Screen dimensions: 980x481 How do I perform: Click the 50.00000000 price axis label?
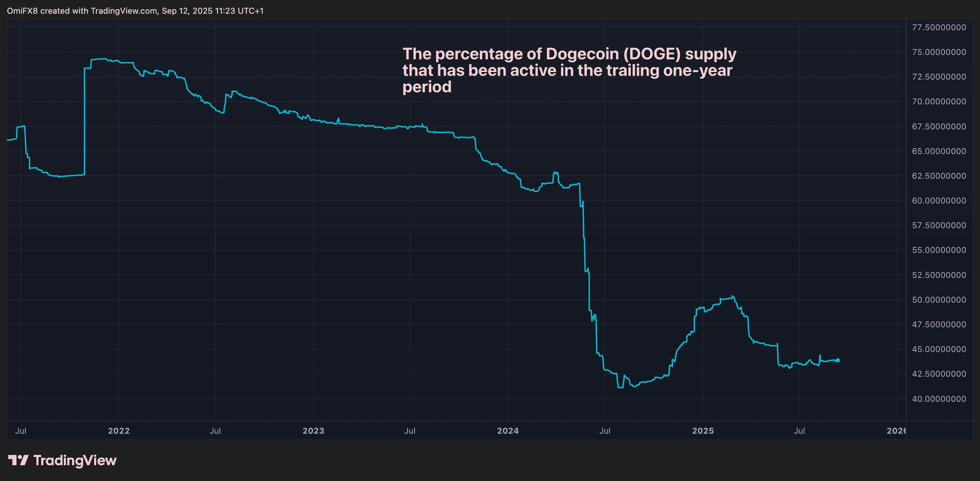(939, 300)
